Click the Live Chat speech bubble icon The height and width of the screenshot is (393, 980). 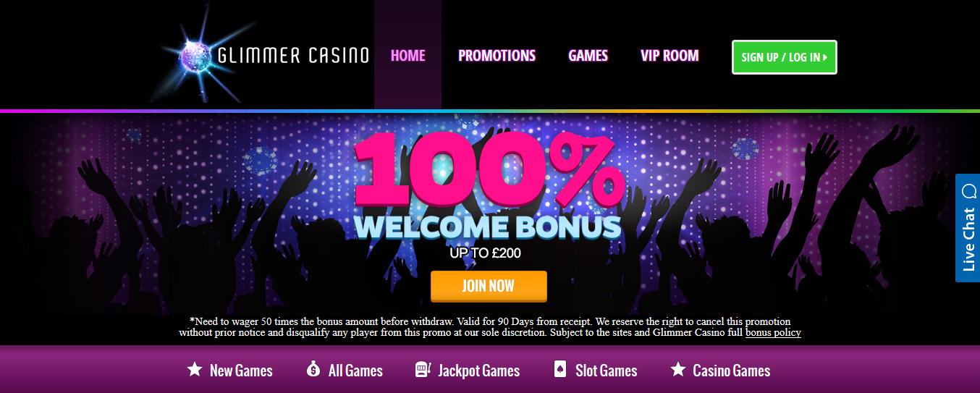click(968, 192)
